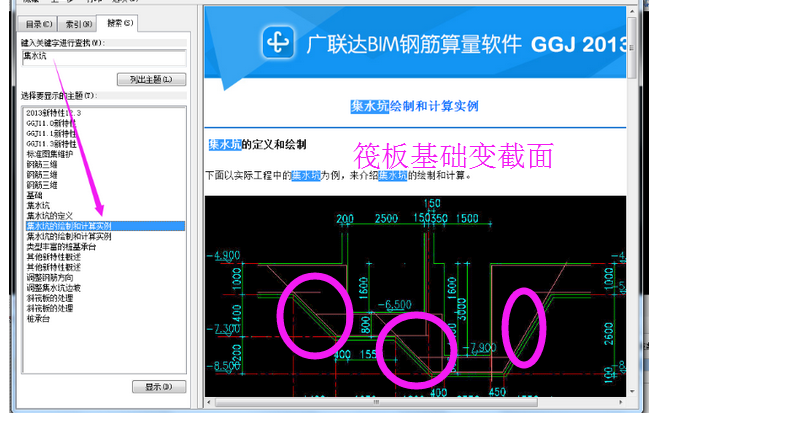Select the GGJ11.0新特性 topic

point(51,123)
